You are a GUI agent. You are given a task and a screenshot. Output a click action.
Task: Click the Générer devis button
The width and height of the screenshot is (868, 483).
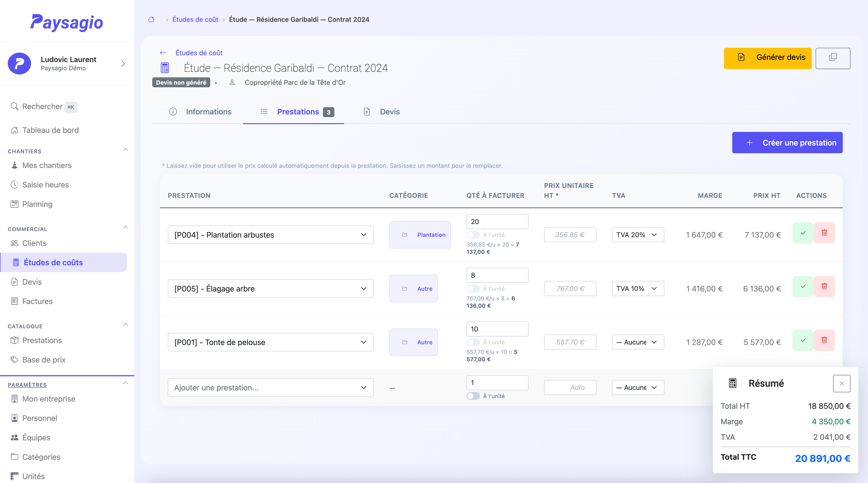coord(767,58)
